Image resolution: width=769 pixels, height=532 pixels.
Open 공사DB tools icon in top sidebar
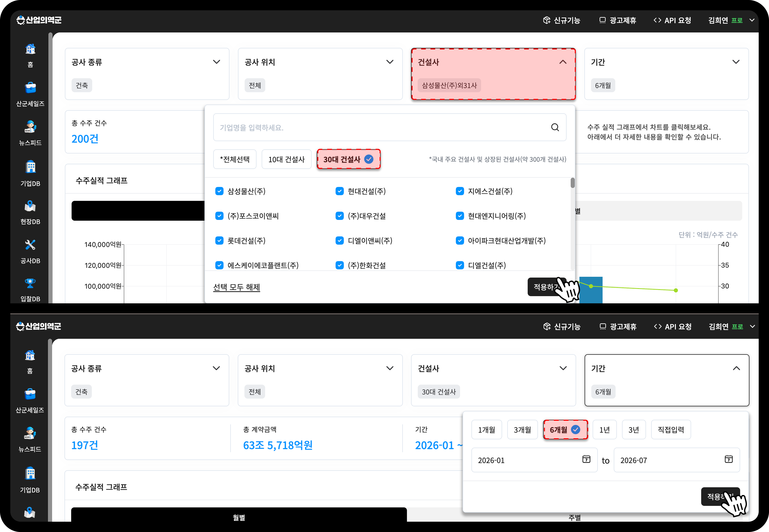(30, 245)
